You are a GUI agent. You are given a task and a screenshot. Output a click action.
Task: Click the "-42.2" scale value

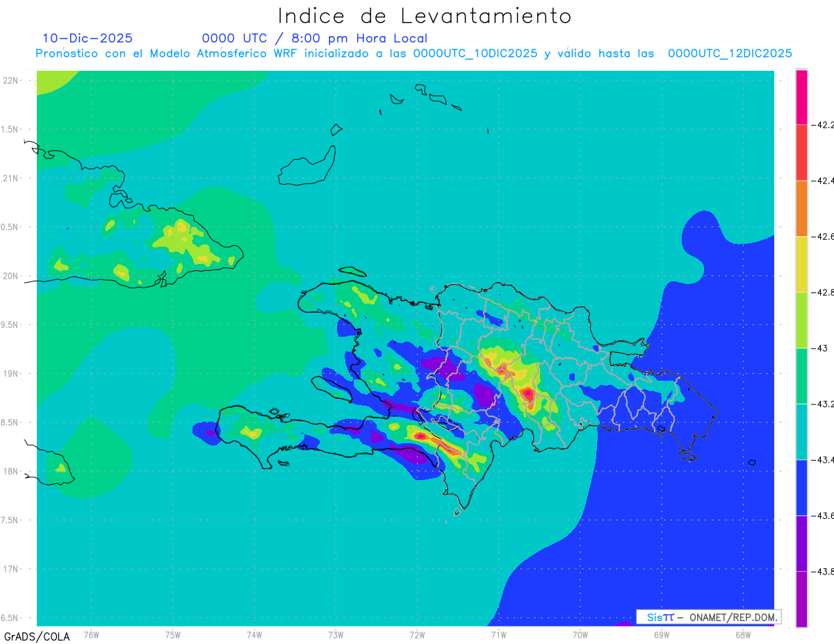(822, 125)
